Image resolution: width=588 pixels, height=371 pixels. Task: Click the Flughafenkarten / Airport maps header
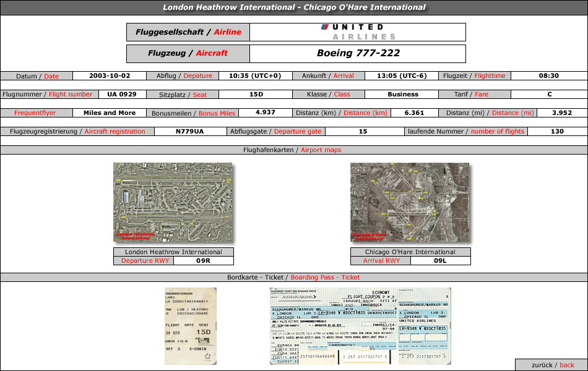click(294, 150)
